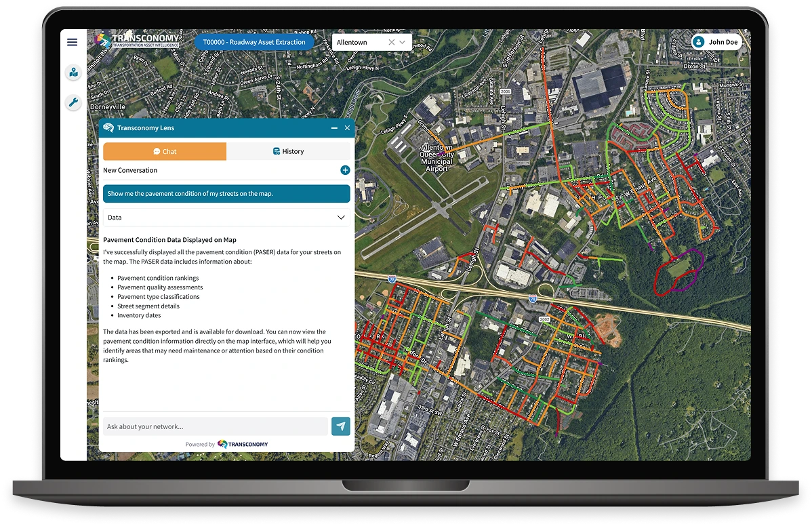Click the brain icon on Transconomy Lens header
Screen dimensions: 812x526
coord(108,127)
